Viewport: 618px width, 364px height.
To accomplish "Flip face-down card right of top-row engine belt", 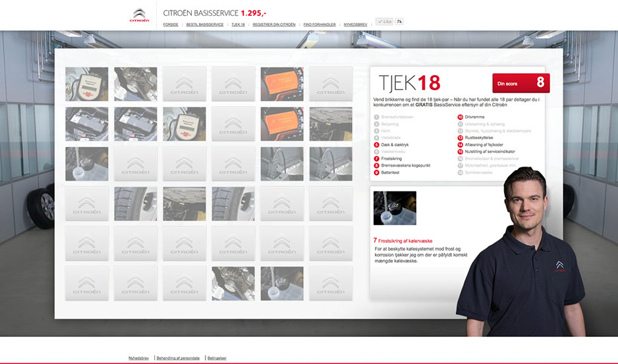I will coord(184,84).
